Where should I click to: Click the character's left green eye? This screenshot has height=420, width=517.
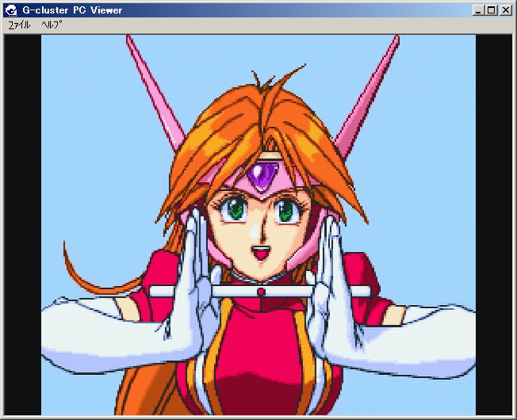pyautogui.click(x=233, y=210)
